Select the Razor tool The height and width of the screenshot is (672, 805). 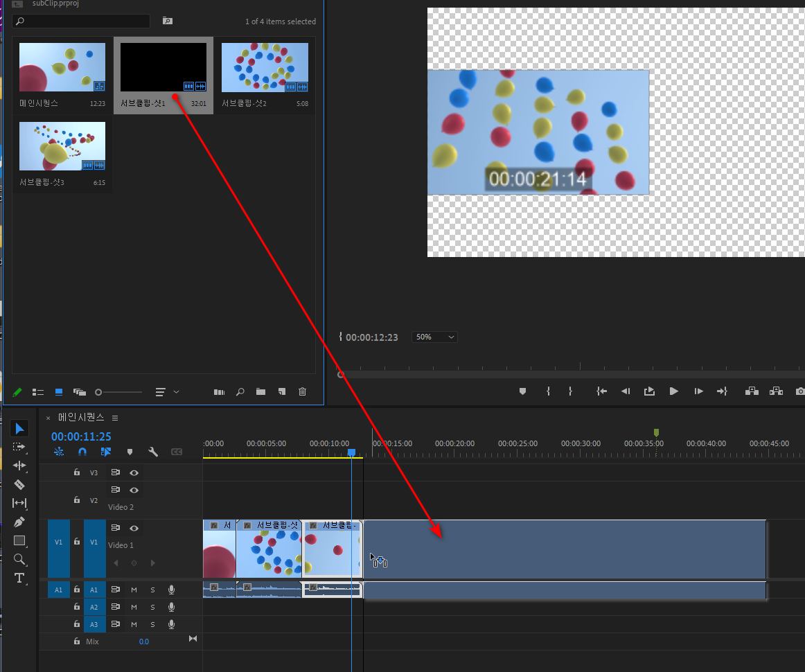[19, 484]
